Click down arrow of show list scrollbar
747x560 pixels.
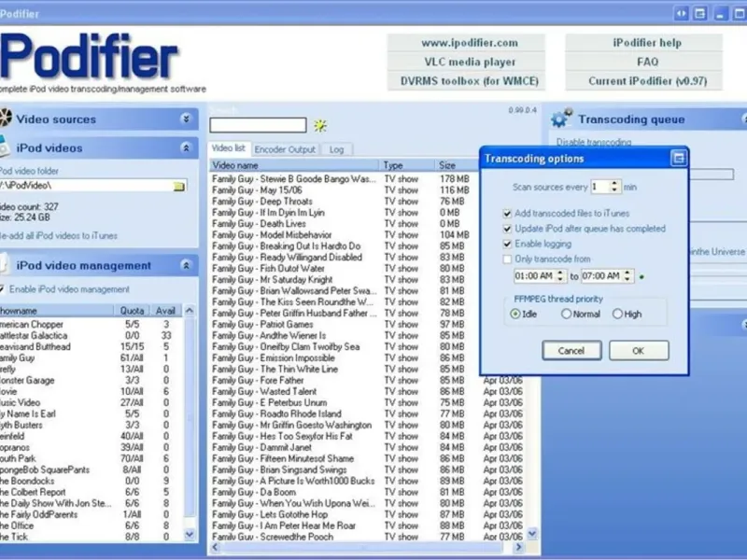coord(190,535)
